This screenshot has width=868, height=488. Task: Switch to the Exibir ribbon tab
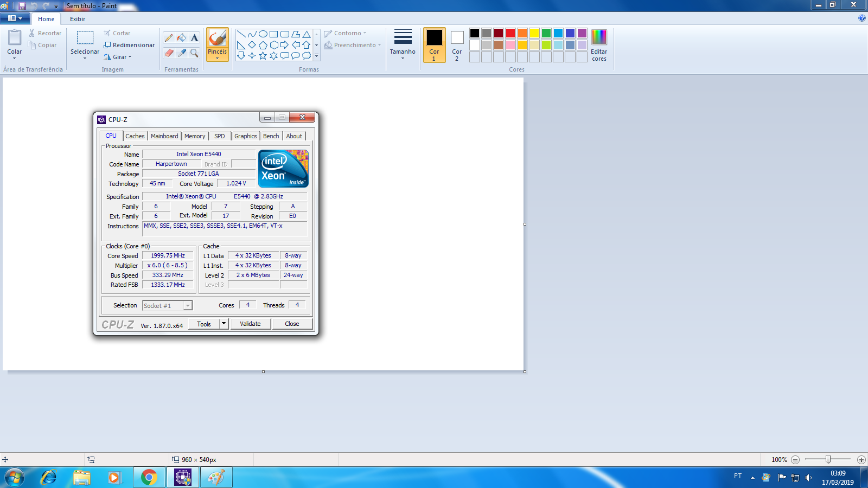pyautogui.click(x=78, y=19)
